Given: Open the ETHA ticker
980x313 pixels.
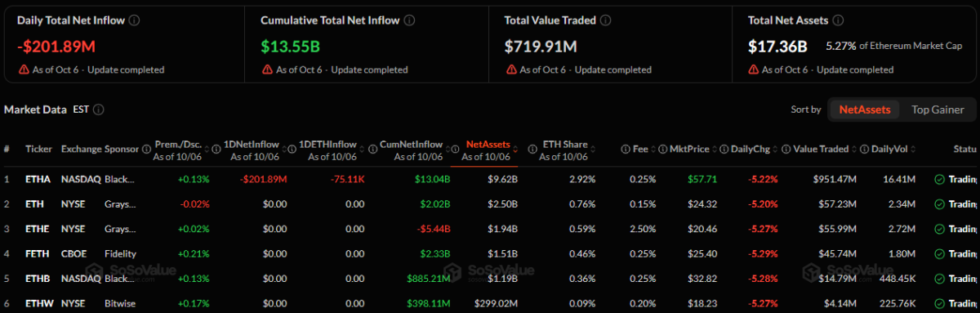Looking at the screenshot, I should pos(38,179).
